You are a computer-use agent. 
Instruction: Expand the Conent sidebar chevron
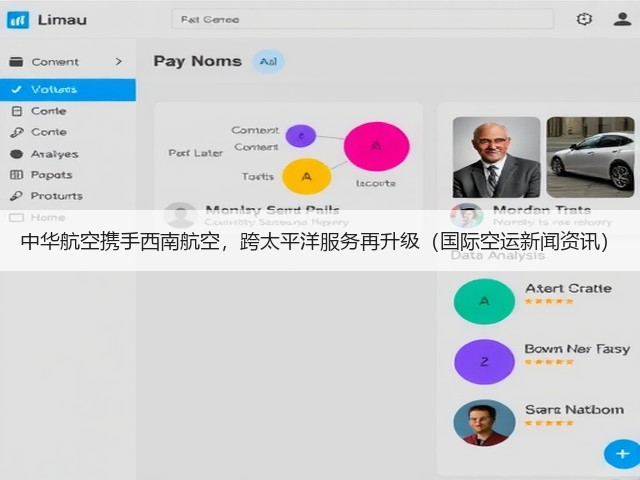point(118,62)
